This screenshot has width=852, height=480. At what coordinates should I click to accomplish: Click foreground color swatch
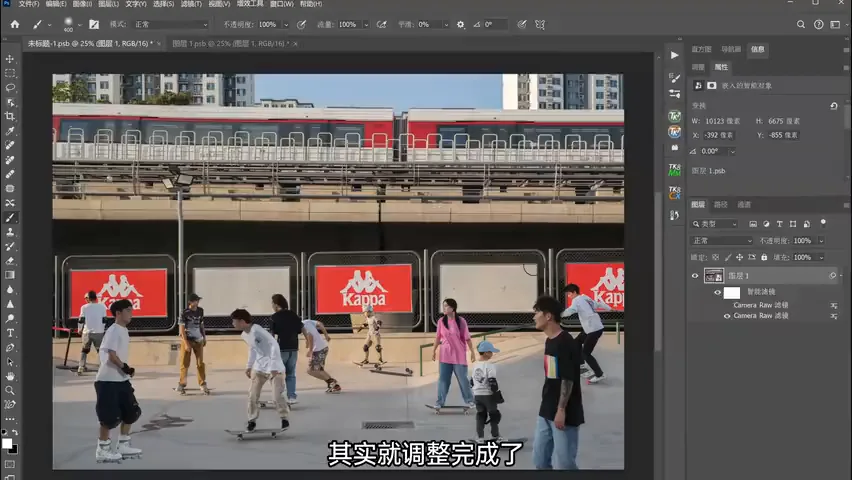pos(7,444)
